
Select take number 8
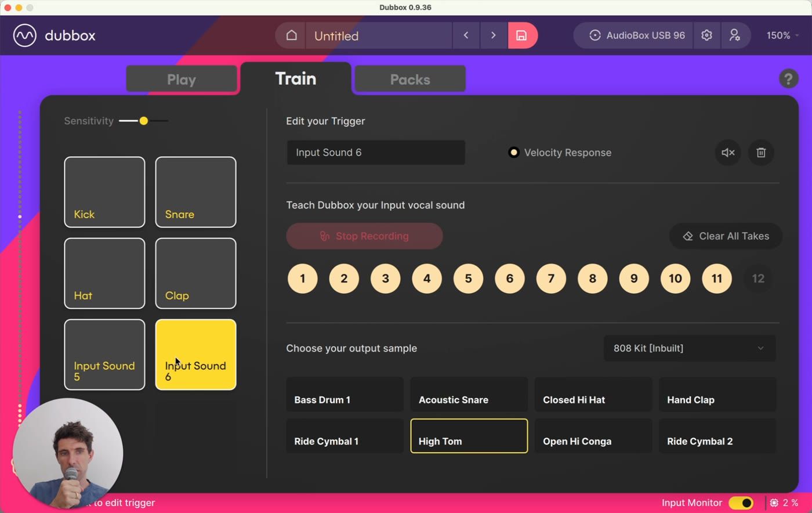coord(593,279)
